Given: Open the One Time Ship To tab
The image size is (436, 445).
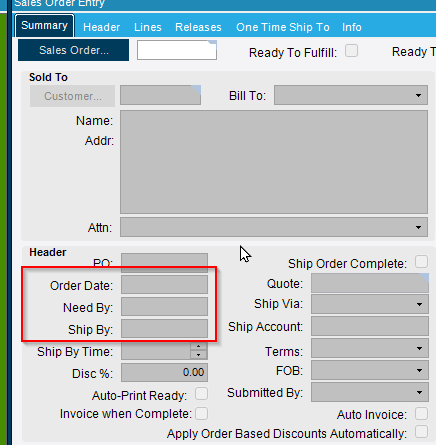Looking at the screenshot, I should 283,27.
